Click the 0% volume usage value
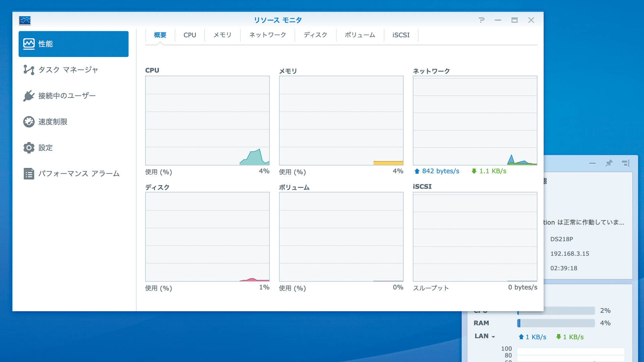This screenshot has width=644, height=362. tap(398, 287)
